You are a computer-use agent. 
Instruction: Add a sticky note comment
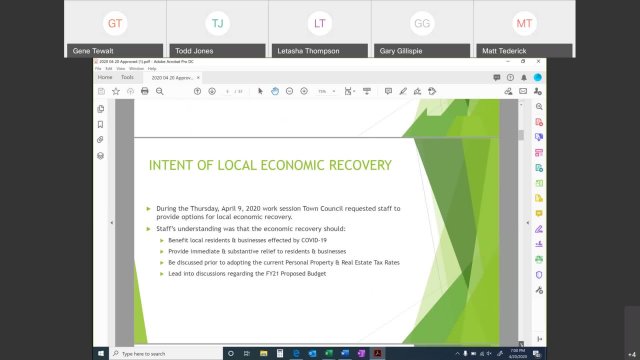point(388,91)
